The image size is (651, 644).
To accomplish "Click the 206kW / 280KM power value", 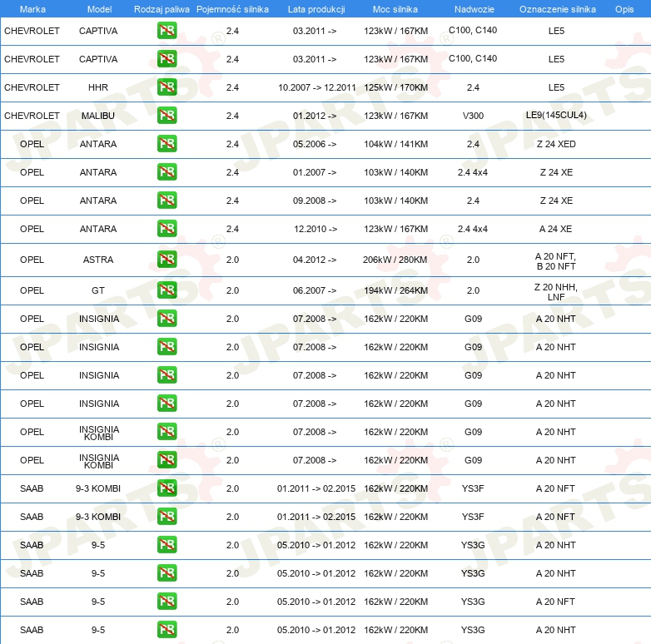I will 395,260.
